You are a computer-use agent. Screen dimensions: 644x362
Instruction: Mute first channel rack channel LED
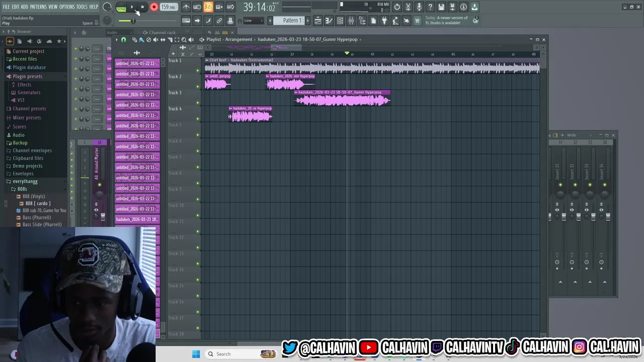(75, 49)
